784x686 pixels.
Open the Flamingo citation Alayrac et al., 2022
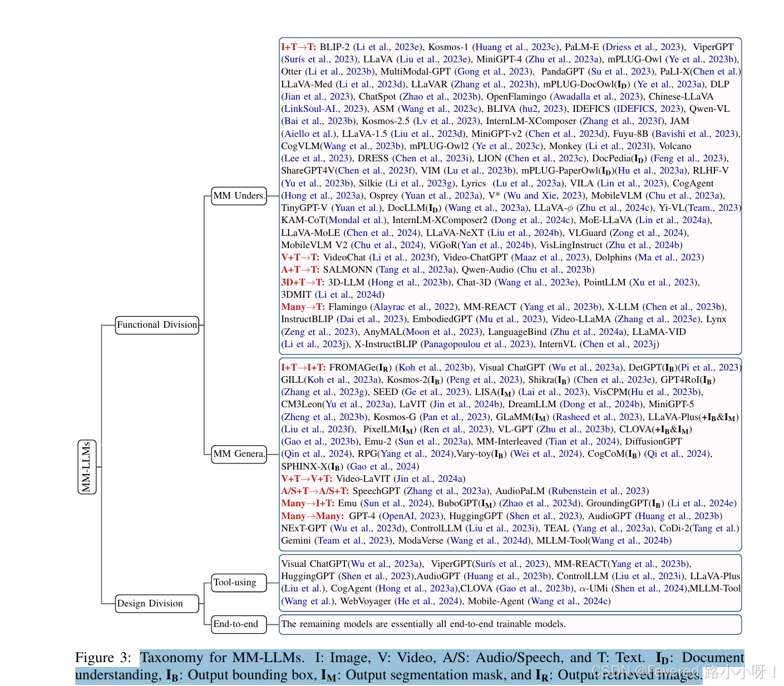click(415, 307)
